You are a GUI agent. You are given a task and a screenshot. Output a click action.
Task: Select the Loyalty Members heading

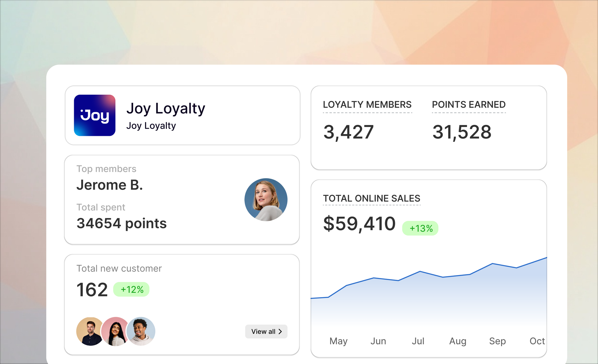pos(367,105)
